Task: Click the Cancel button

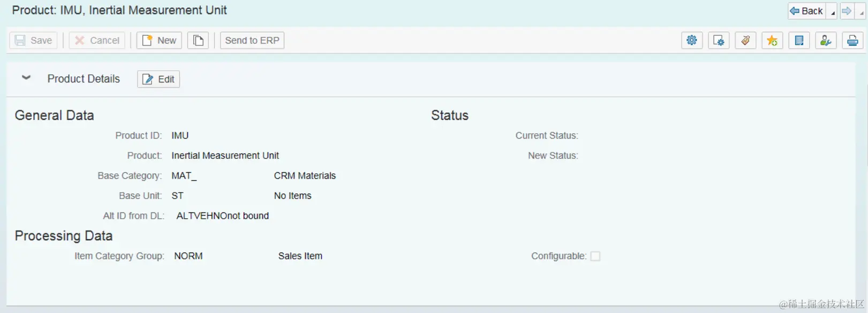Action: point(97,40)
